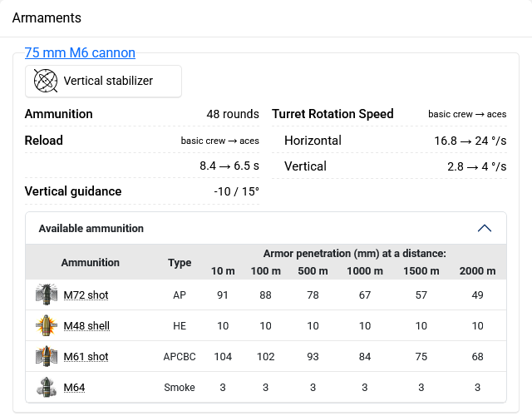Click the 10 m distance column header
The width and height of the screenshot is (532, 416).
pos(223,271)
